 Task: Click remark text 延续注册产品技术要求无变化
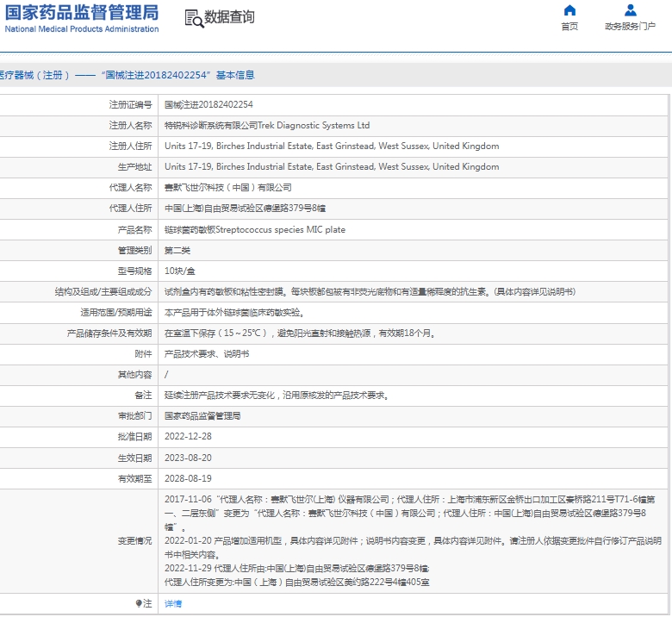[277, 396]
